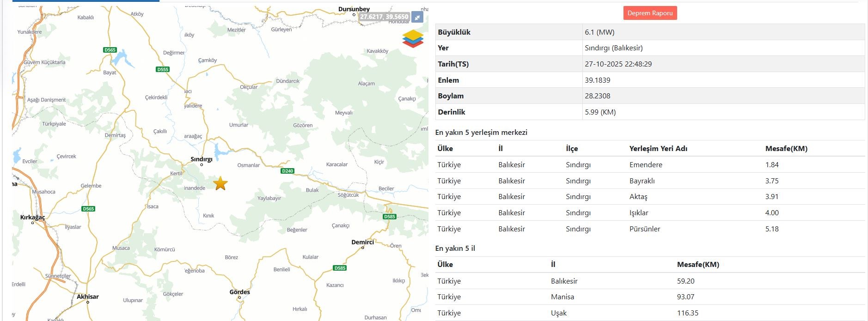Click the D555 road shield
The height and width of the screenshot is (321, 868).
pos(163,69)
